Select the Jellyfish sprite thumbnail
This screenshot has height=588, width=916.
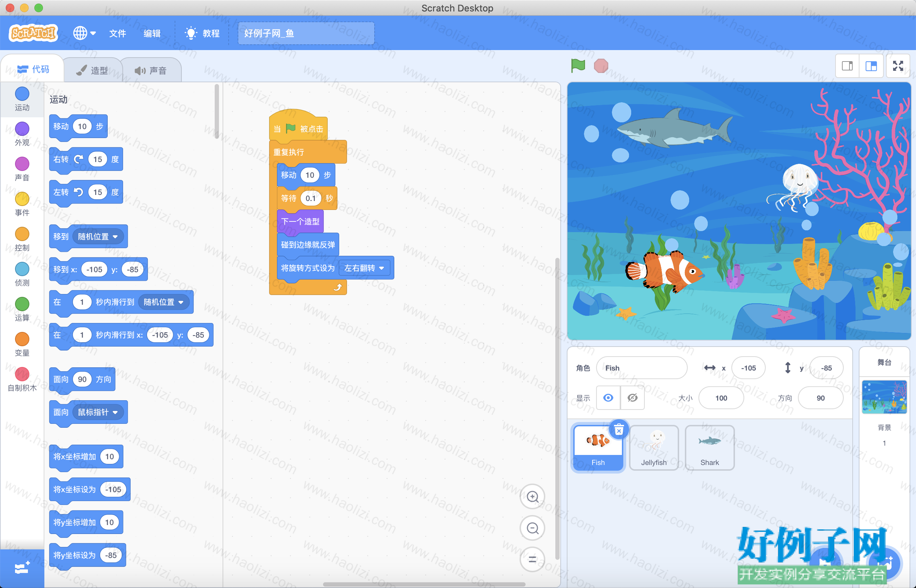pos(654,448)
